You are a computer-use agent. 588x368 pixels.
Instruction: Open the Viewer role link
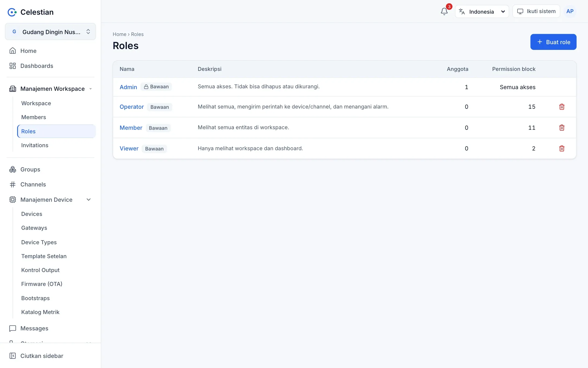tap(129, 148)
